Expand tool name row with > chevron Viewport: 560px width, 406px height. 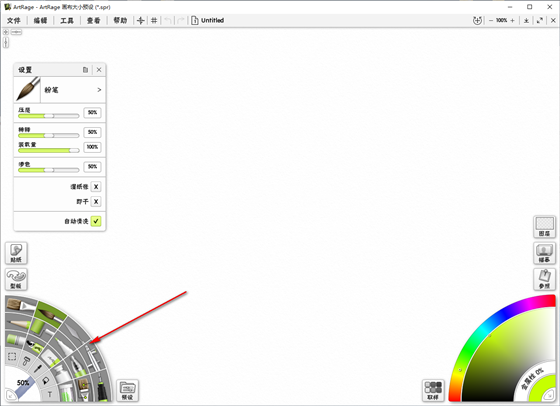(x=99, y=90)
